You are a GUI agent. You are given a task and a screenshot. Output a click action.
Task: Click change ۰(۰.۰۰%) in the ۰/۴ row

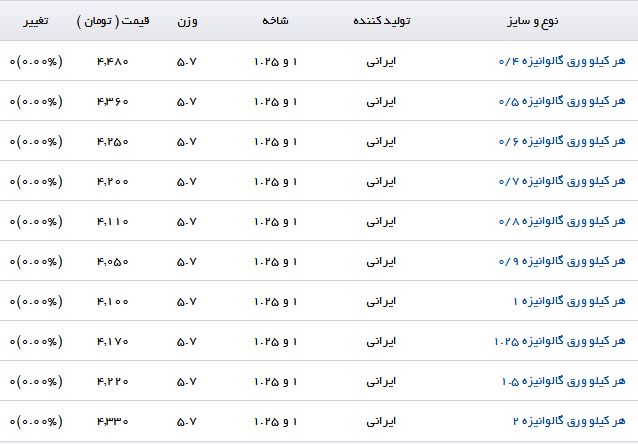click(36, 61)
